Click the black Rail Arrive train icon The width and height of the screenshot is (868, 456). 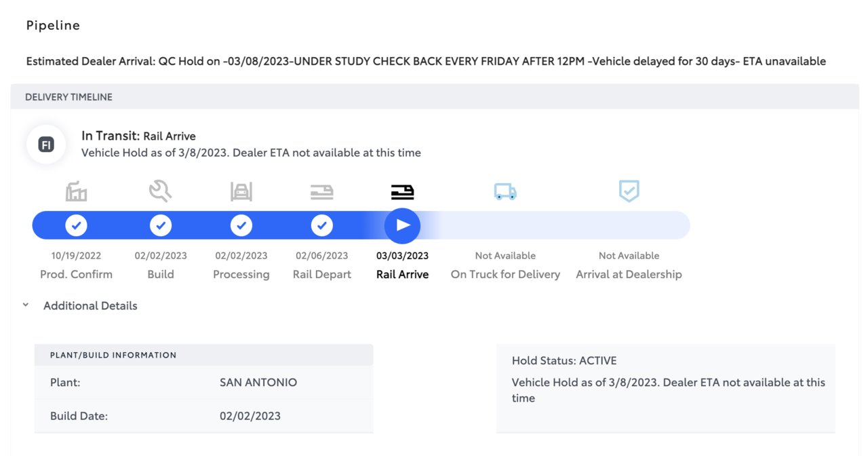[x=403, y=193]
